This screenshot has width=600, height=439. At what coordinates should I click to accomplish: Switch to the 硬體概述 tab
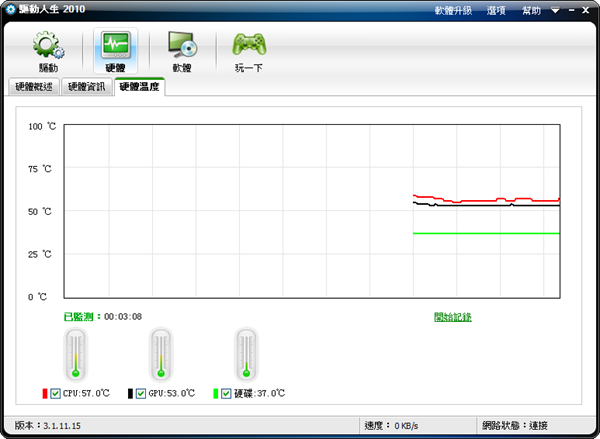click(34, 87)
